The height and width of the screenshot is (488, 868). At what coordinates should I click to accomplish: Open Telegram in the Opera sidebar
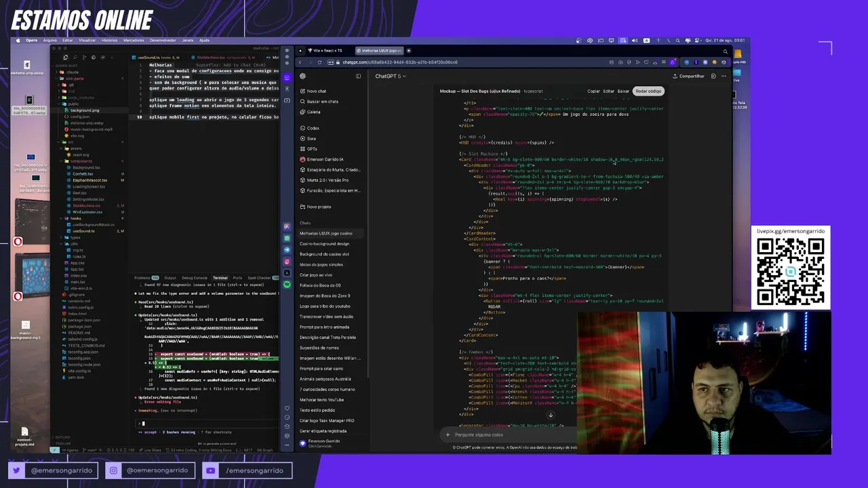[x=287, y=249]
